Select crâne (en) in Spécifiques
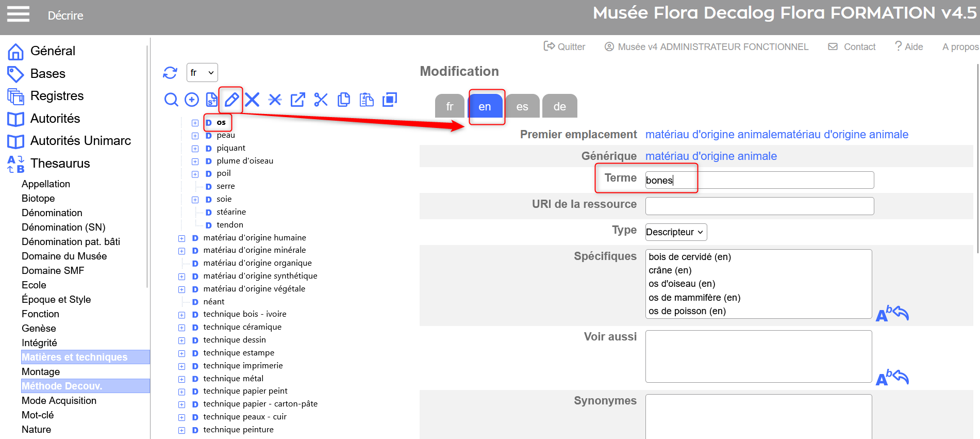The height and width of the screenshot is (439, 980). pos(670,270)
